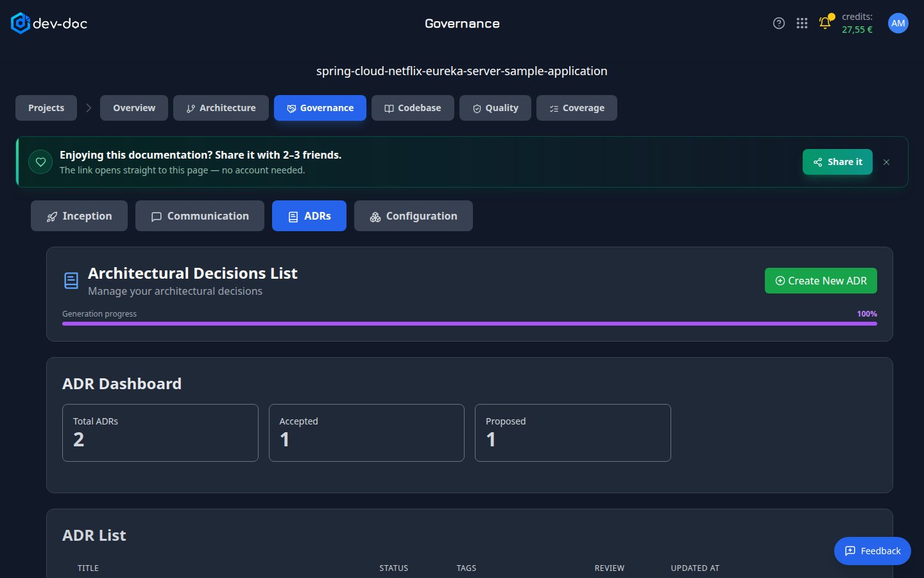Viewport: 924px width, 578px height.
Task: Click the breadcrumb chevron after Projects
Action: 89,108
